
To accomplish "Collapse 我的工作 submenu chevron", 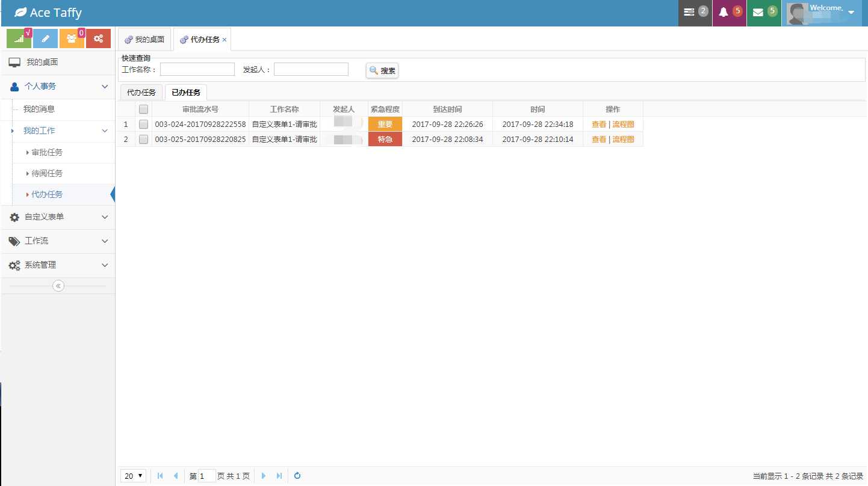I will tap(105, 131).
